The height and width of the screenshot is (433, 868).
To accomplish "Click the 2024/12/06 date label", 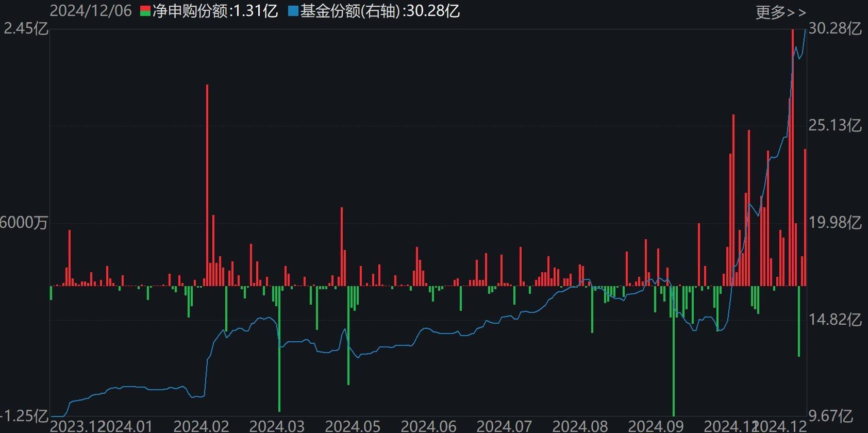I will click(91, 11).
